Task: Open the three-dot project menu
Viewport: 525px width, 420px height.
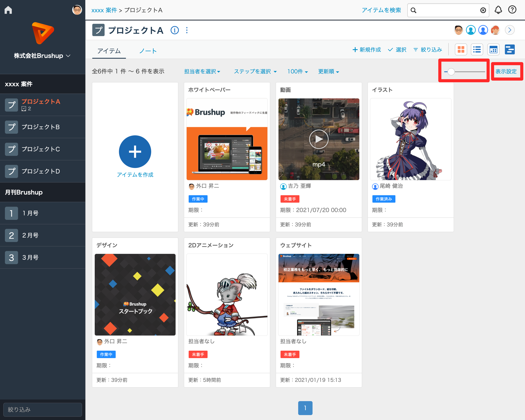Action: (x=187, y=30)
